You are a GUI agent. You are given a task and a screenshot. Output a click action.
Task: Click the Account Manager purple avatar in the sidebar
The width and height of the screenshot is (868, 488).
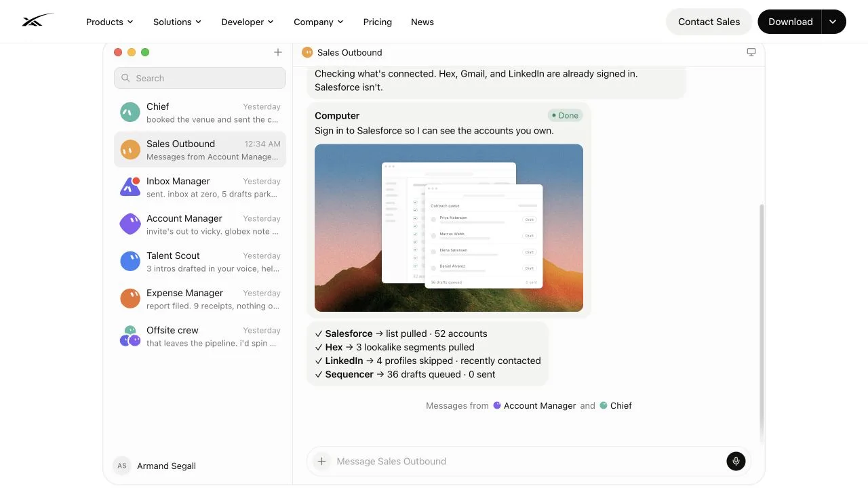point(130,224)
